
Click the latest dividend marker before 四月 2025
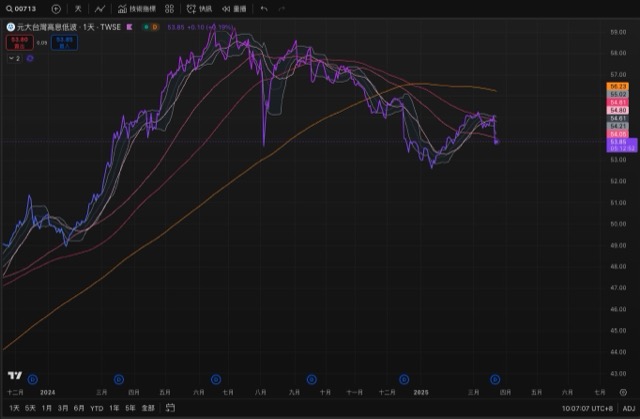click(495, 380)
